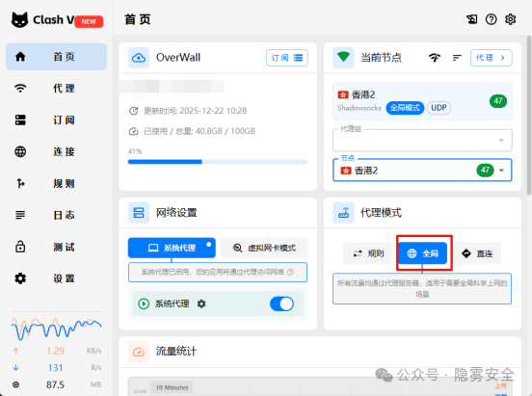Click the 网络设置 card icon
The width and height of the screenshot is (532, 396).
click(x=139, y=213)
